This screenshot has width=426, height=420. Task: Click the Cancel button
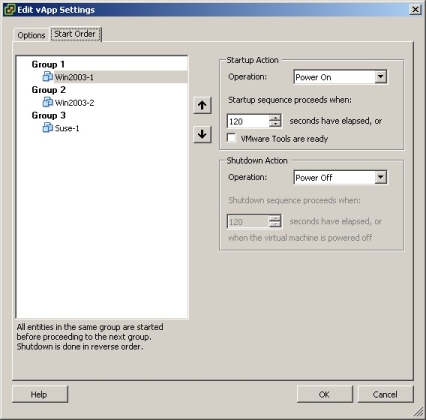[x=385, y=394]
